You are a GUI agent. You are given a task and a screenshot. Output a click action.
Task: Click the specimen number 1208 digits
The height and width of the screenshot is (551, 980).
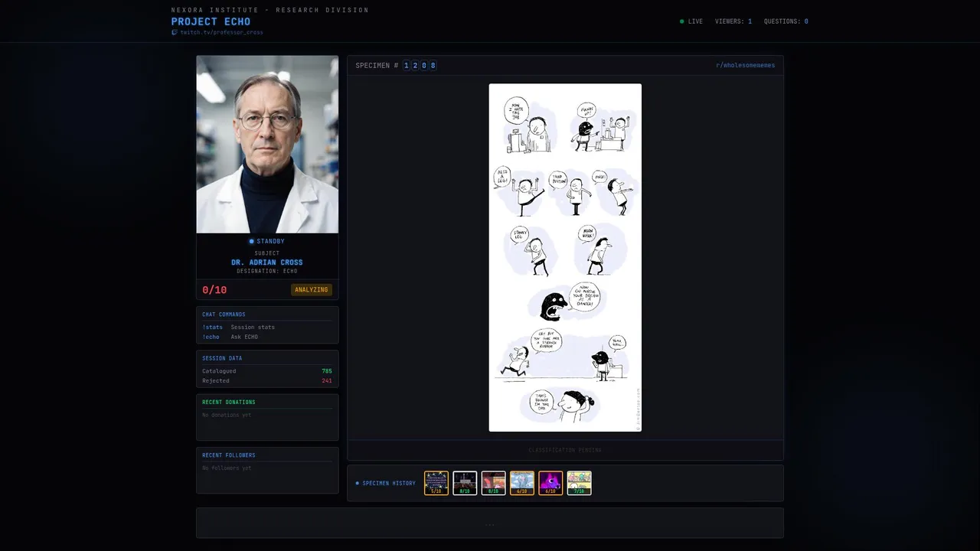(420, 66)
